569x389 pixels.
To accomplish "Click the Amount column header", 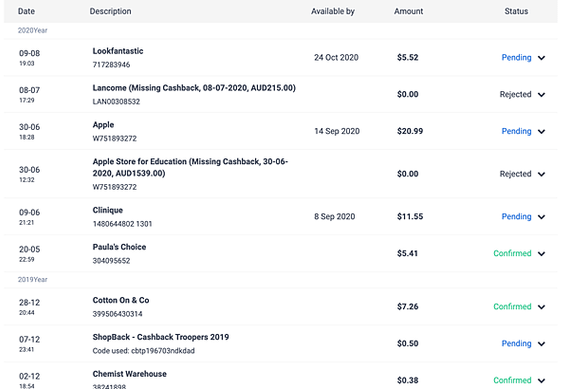I will coord(408,11).
